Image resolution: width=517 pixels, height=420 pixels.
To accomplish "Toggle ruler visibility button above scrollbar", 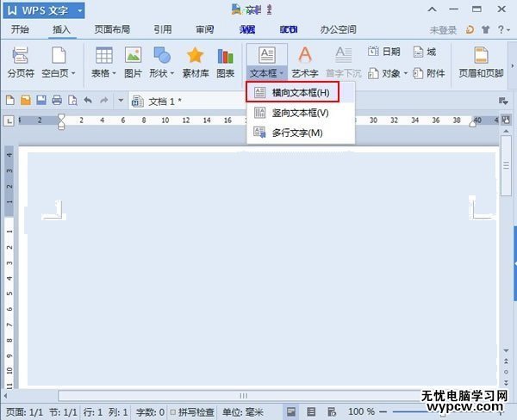I will click(x=506, y=120).
